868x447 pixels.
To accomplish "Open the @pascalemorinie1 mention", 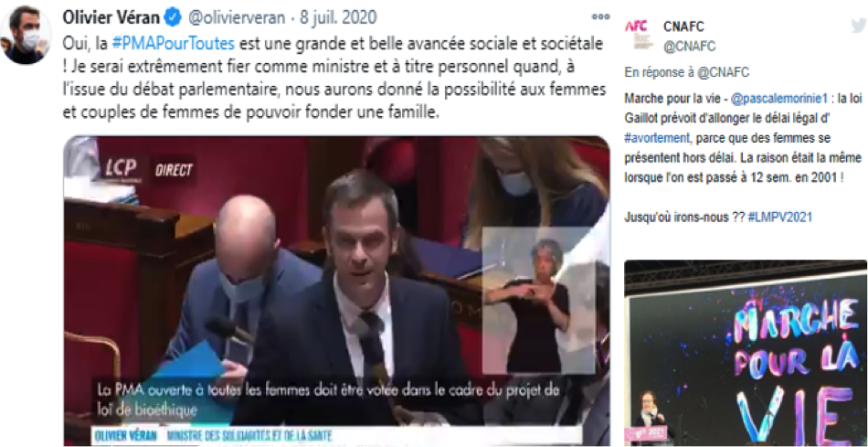I will point(775,100).
